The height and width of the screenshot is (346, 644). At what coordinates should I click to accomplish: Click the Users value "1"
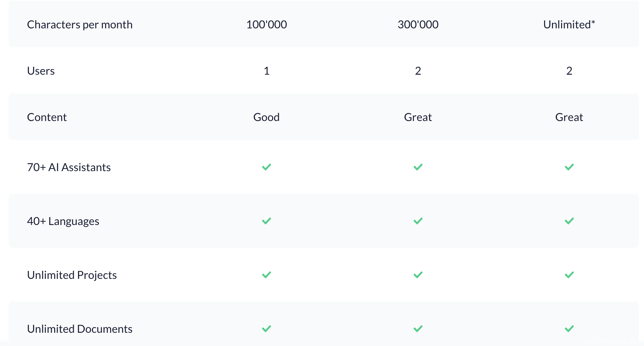point(267,71)
